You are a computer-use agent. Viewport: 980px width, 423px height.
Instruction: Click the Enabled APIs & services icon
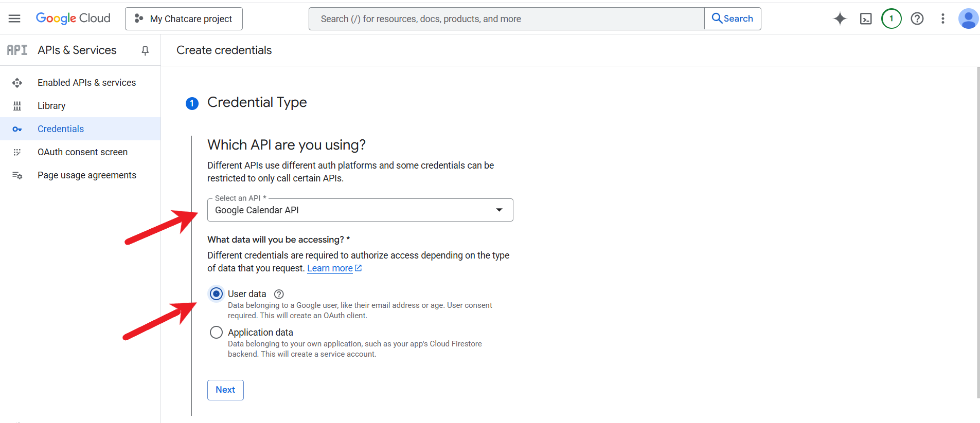coord(17,83)
